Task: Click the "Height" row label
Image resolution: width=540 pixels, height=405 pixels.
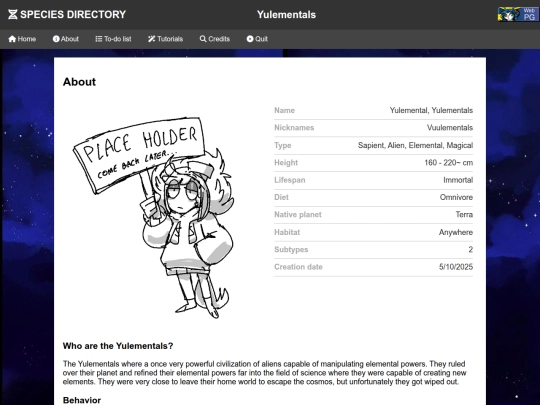Action: [286, 163]
